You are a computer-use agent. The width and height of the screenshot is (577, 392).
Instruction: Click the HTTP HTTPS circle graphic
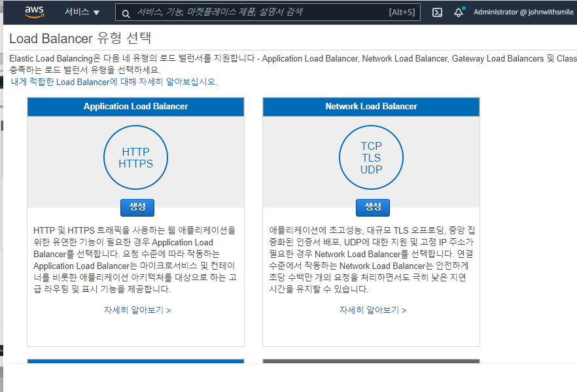[136, 158]
